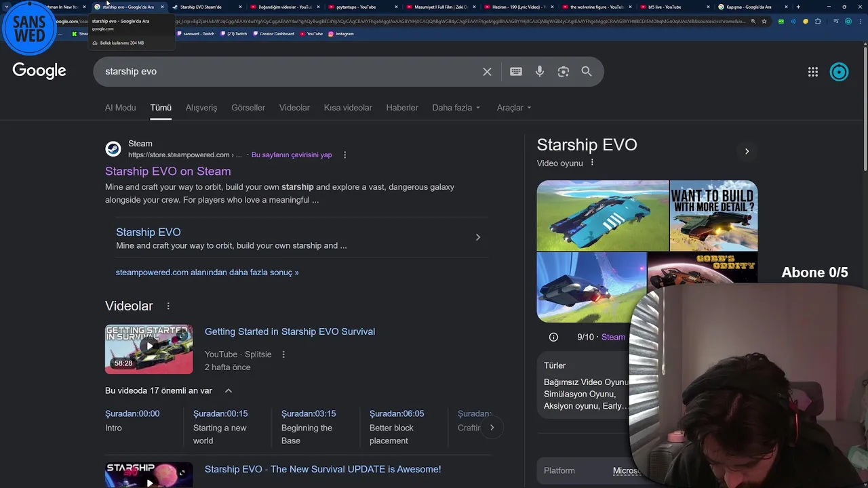Viewport: 868px width, 488px height.
Task: Open the New Survival UPDATE is Awesome video
Action: point(323,469)
